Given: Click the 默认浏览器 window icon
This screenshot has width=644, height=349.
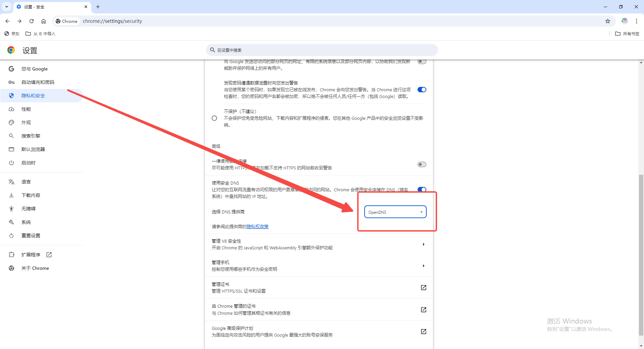Looking at the screenshot, I should 11,149.
